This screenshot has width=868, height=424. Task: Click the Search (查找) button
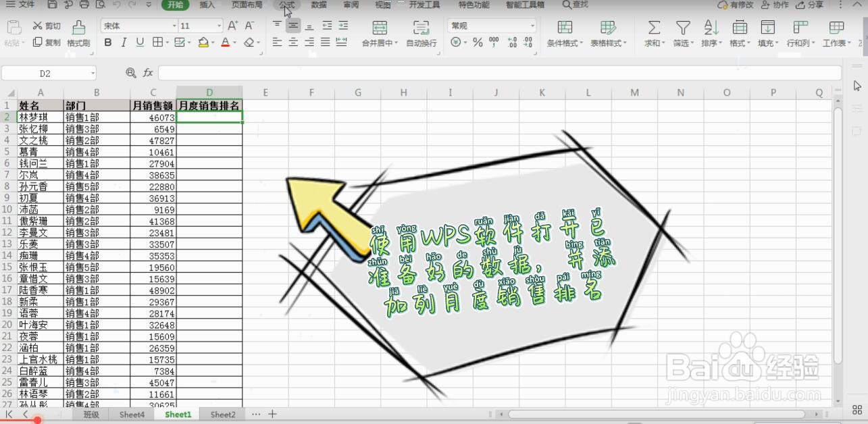point(576,5)
